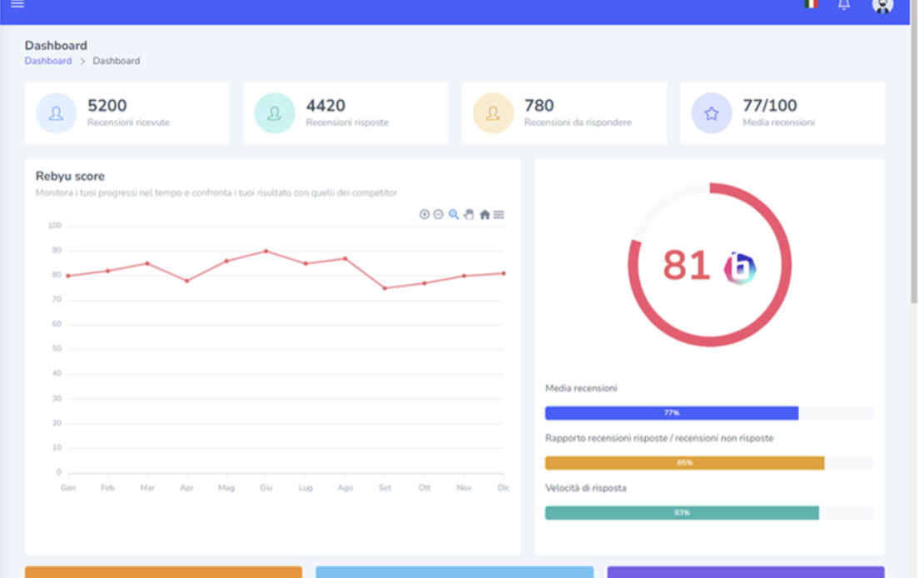Click the page vertical scrollbar
Viewport: 924px width, 578px height.
(914, 153)
